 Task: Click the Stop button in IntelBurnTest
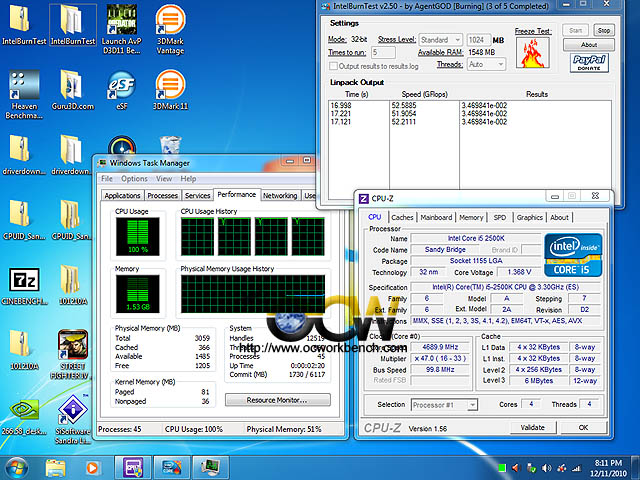click(x=604, y=30)
